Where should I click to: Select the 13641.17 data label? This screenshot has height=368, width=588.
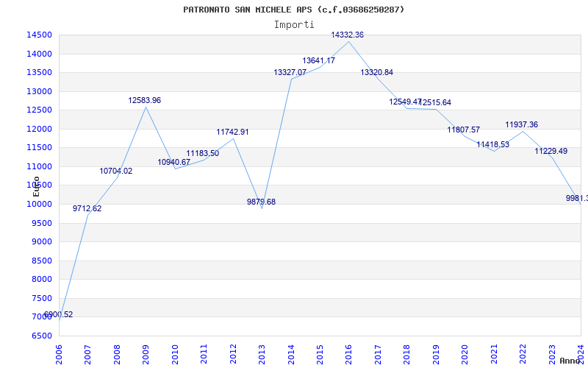point(319,60)
